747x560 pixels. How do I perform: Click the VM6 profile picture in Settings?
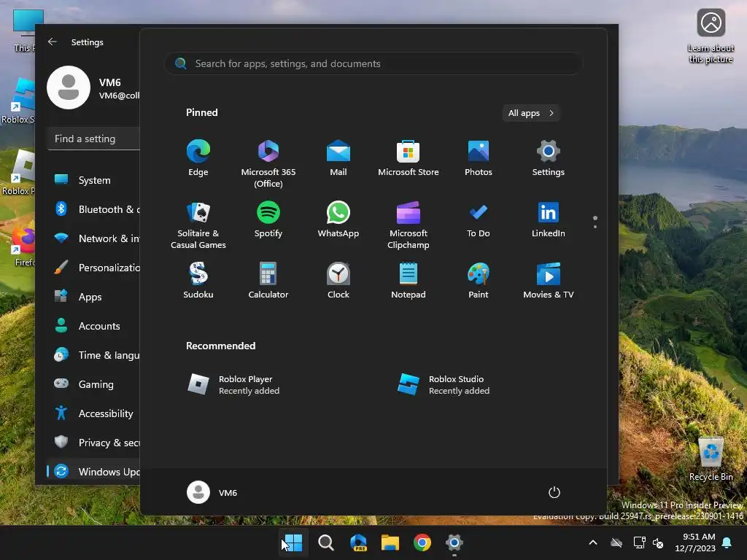69,87
